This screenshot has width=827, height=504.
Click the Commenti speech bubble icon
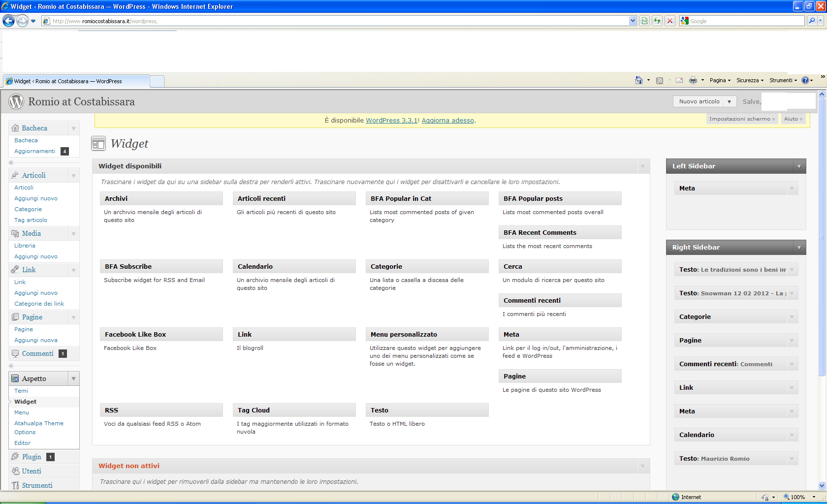tap(15, 353)
